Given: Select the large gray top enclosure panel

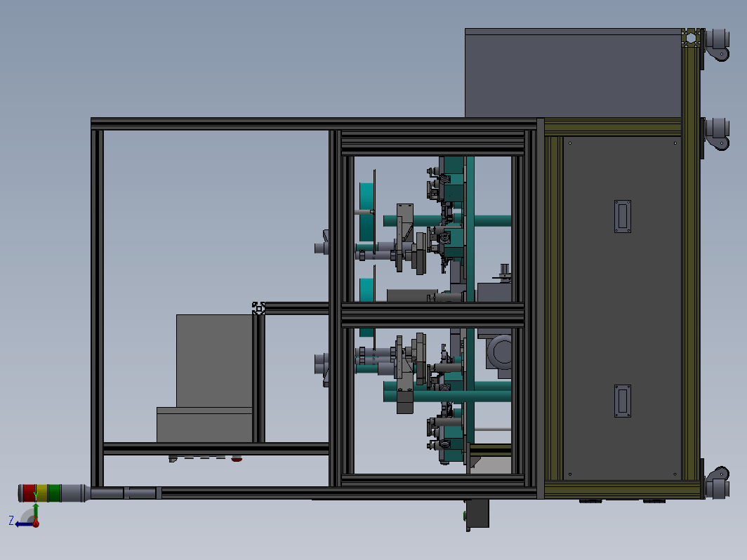Looking at the screenshot, I should pyautogui.click(x=573, y=73).
